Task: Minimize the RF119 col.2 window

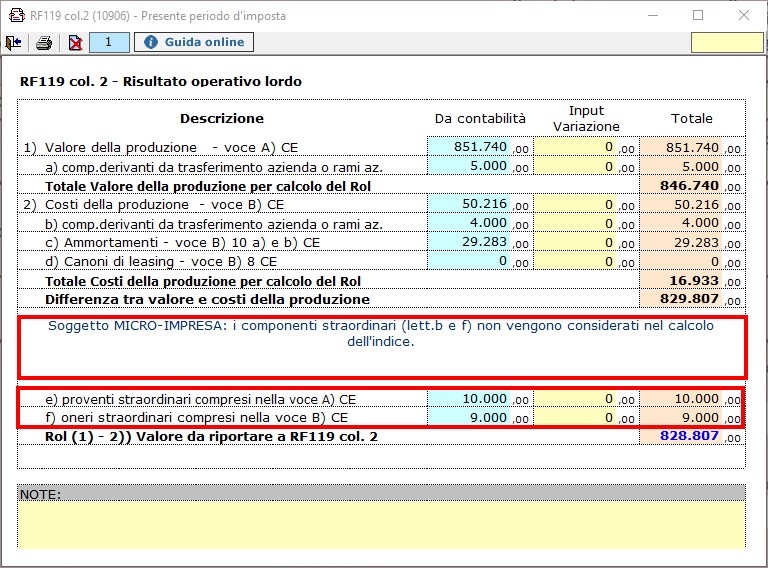Action: tap(652, 15)
